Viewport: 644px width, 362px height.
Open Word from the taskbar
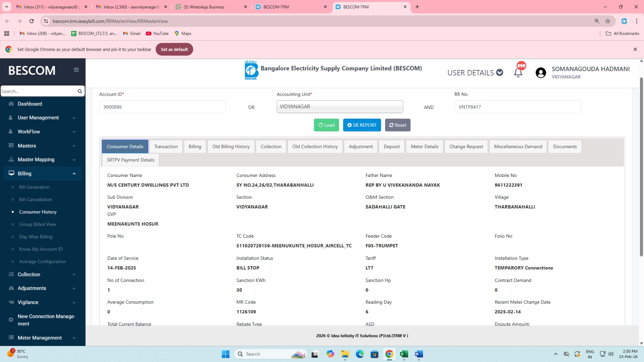pos(419,354)
